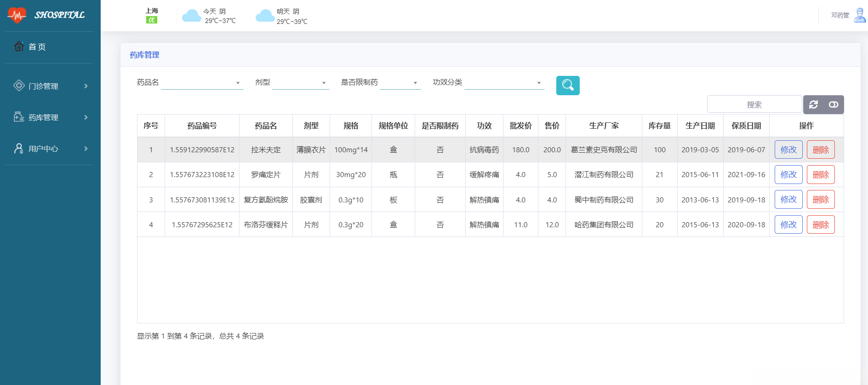
Task: Click the 葛兰素史克有限公司 cell
Action: click(604, 149)
